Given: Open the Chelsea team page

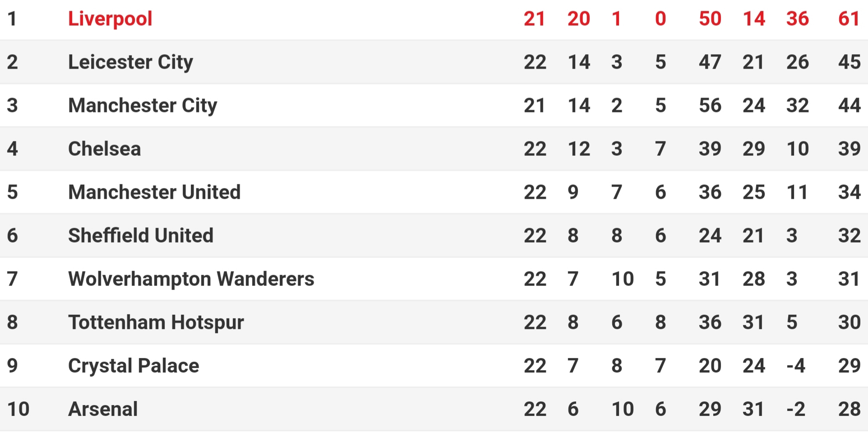Looking at the screenshot, I should (104, 149).
